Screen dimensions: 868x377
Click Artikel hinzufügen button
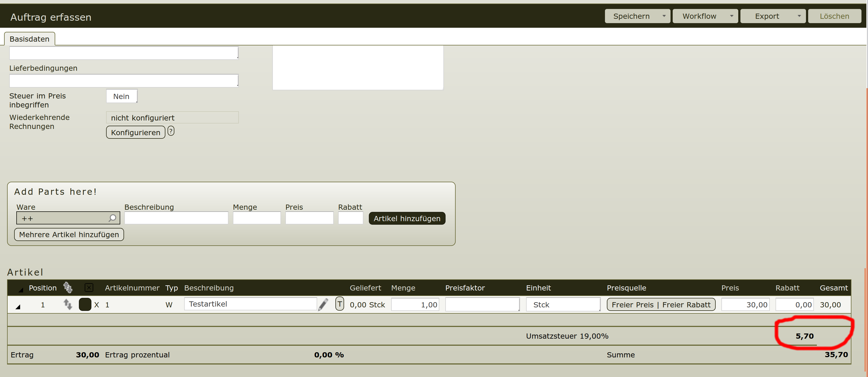click(407, 218)
